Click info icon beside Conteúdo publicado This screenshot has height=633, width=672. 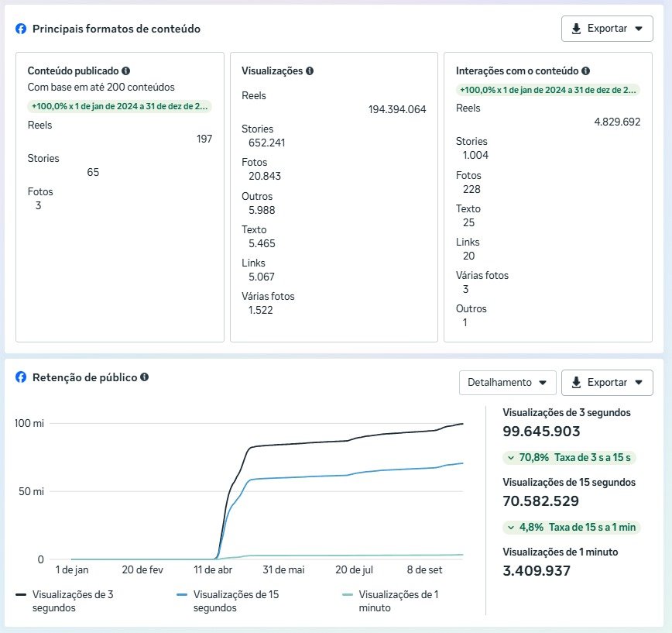126,71
